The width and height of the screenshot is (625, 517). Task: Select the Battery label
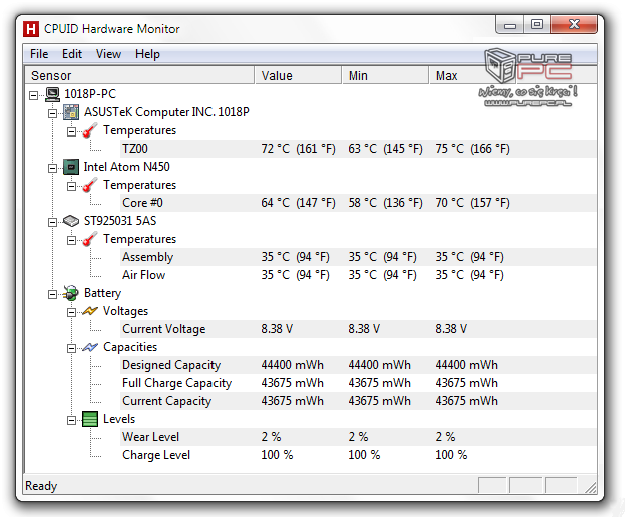pos(102,293)
